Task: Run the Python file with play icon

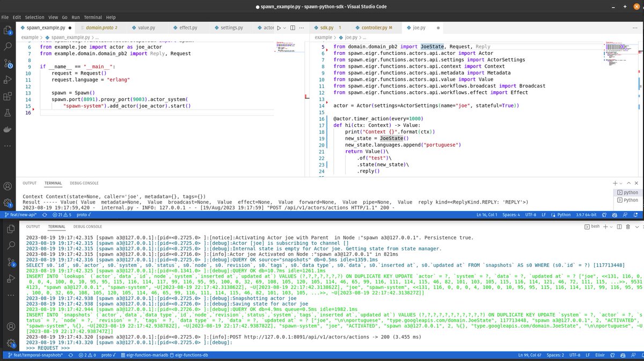Action: click(x=279, y=27)
